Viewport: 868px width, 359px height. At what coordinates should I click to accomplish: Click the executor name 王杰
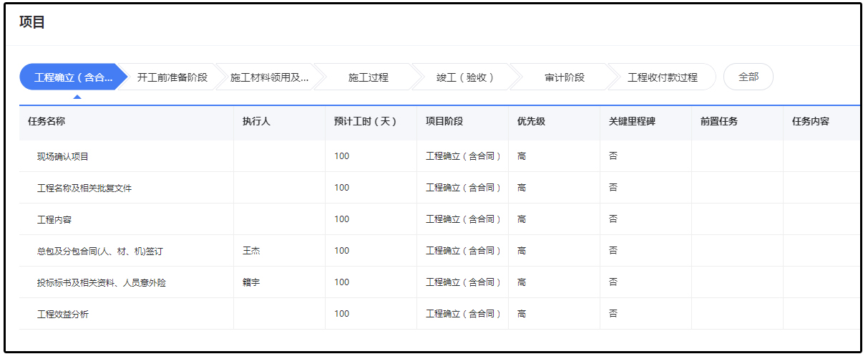[251, 251]
